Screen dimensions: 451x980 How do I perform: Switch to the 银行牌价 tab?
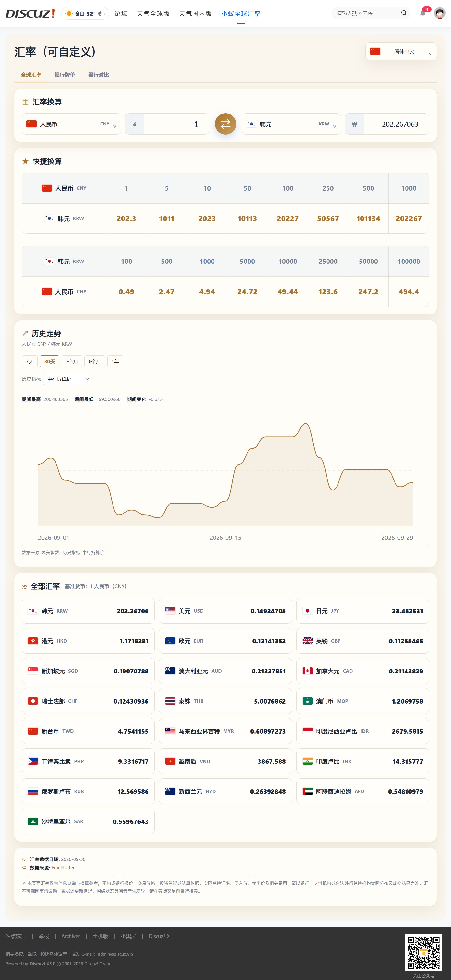coord(65,75)
